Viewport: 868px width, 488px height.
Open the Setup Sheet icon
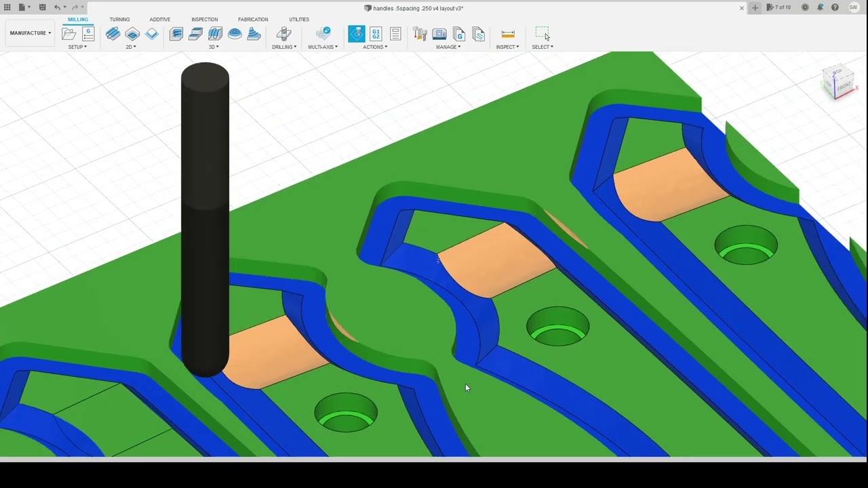click(395, 34)
